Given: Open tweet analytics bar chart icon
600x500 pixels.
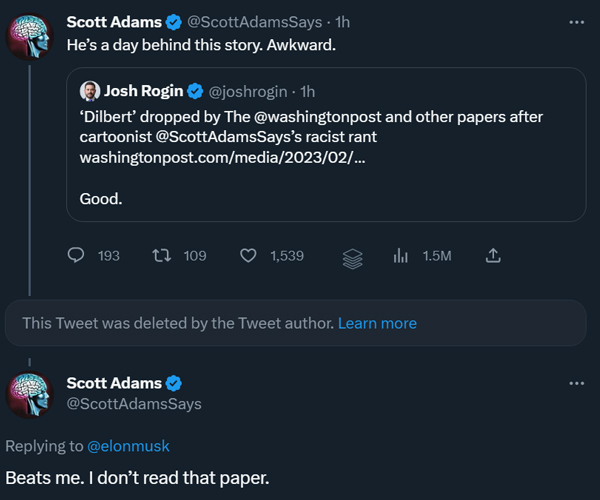Looking at the screenshot, I should (401, 256).
